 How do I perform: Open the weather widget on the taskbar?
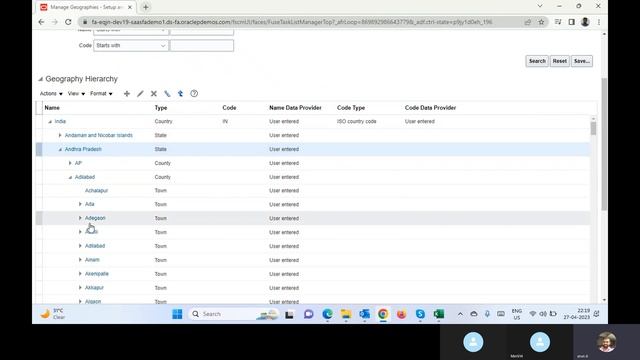coord(53,314)
